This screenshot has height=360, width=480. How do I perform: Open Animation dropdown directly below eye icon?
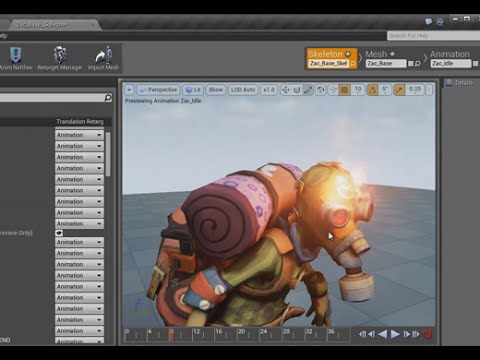click(x=79, y=242)
